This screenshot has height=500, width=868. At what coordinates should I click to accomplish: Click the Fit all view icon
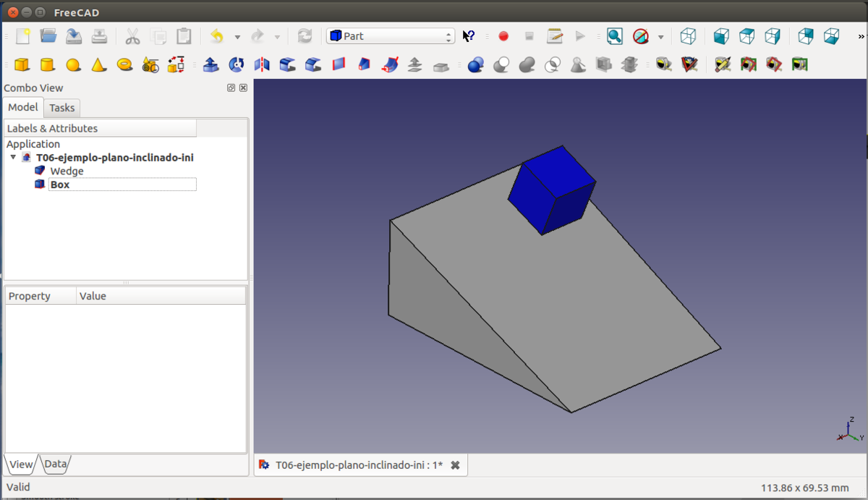pyautogui.click(x=614, y=36)
